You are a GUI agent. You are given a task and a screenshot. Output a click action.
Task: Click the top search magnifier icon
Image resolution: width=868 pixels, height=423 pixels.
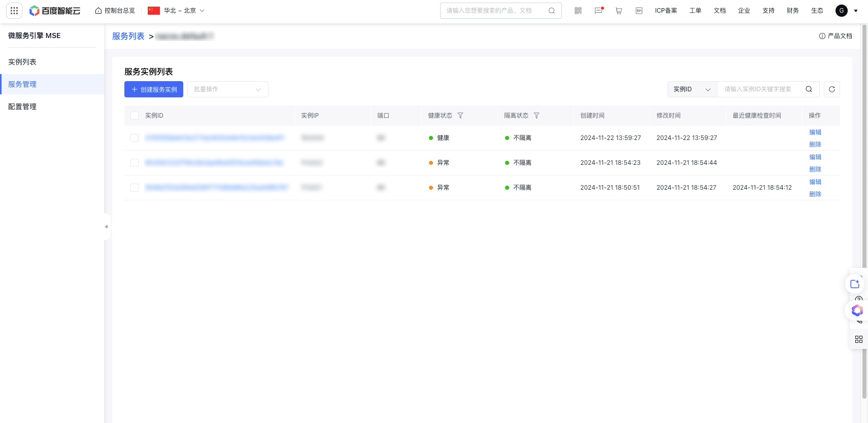[x=552, y=11]
